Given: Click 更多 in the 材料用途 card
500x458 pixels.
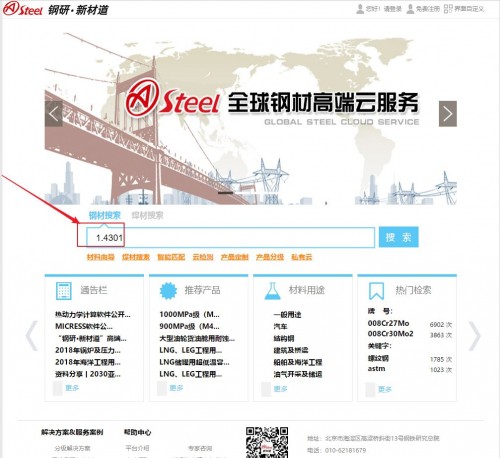Looking at the screenshot, I should coord(280,388).
